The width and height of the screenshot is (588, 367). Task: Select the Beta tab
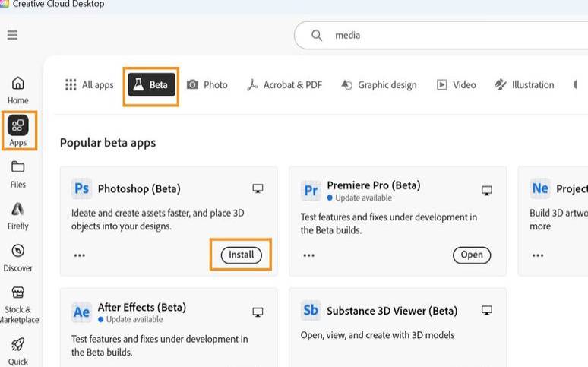[151, 85]
